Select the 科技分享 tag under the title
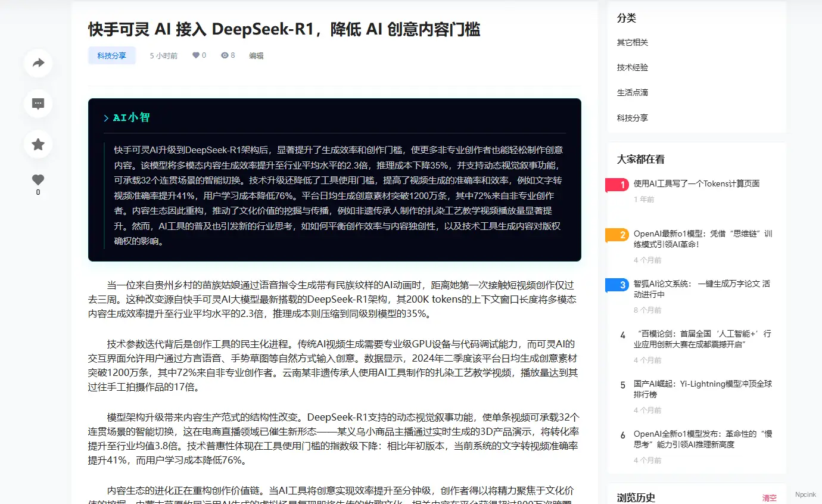Viewport: 822px width, 504px height. click(111, 55)
